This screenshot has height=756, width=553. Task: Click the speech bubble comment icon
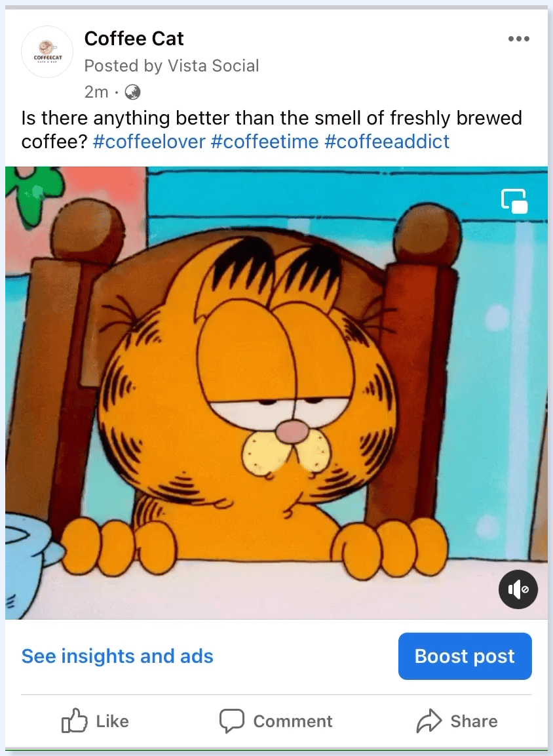point(232,721)
